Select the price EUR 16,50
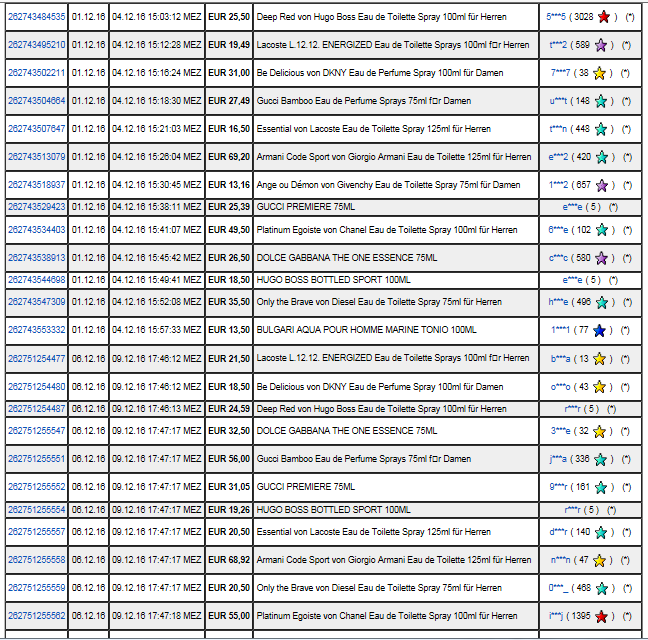 click(x=229, y=129)
